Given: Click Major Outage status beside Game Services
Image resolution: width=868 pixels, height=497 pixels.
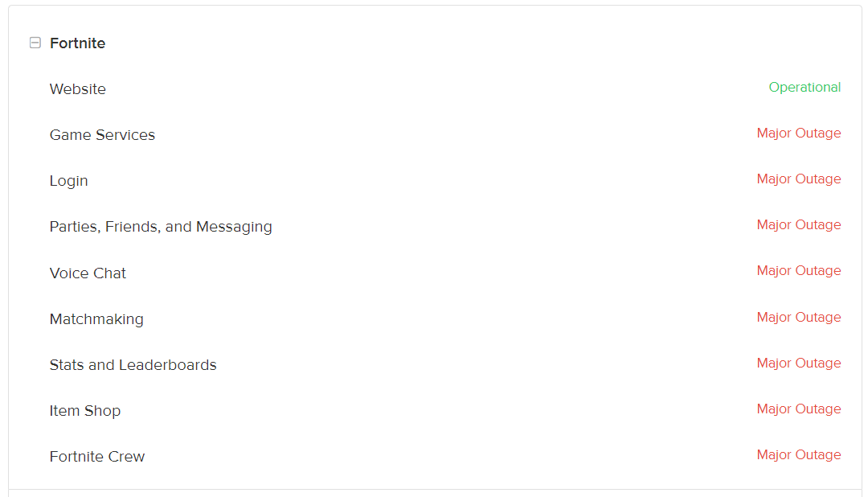Looking at the screenshot, I should (x=798, y=133).
